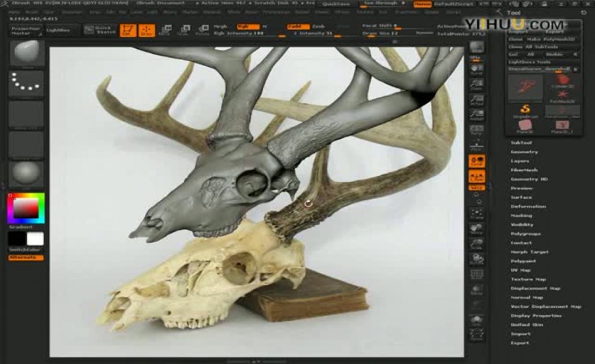Image resolution: width=595 pixels, height=364 pixels.
Task: Click the QuickSave button
Action: 336,4
